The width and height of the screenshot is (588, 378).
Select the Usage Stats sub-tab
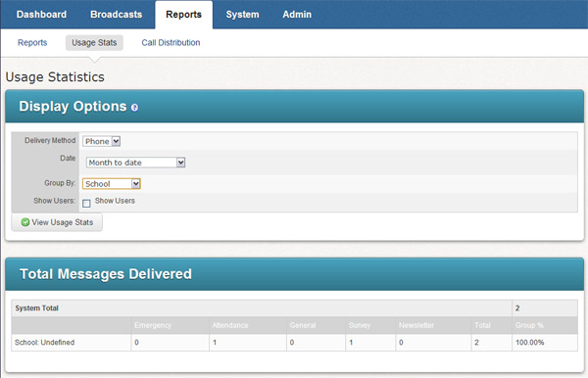[94, 43]
